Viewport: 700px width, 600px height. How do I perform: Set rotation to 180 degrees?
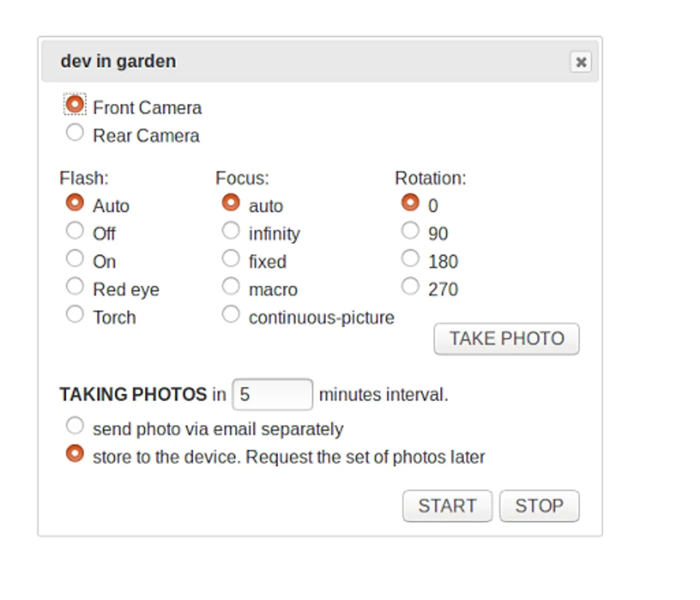411,258
